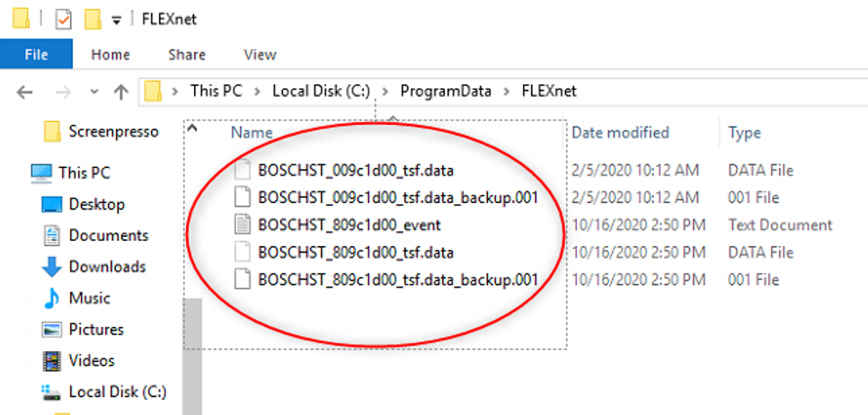
Task: Switch to the Home ribbon tab
Action: [111, 55]
